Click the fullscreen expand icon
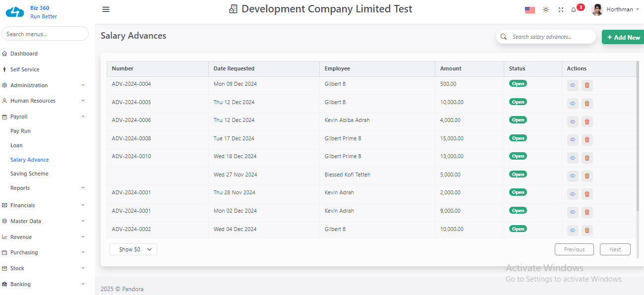This screenshot has width=644, height=295. pos(561,9)
